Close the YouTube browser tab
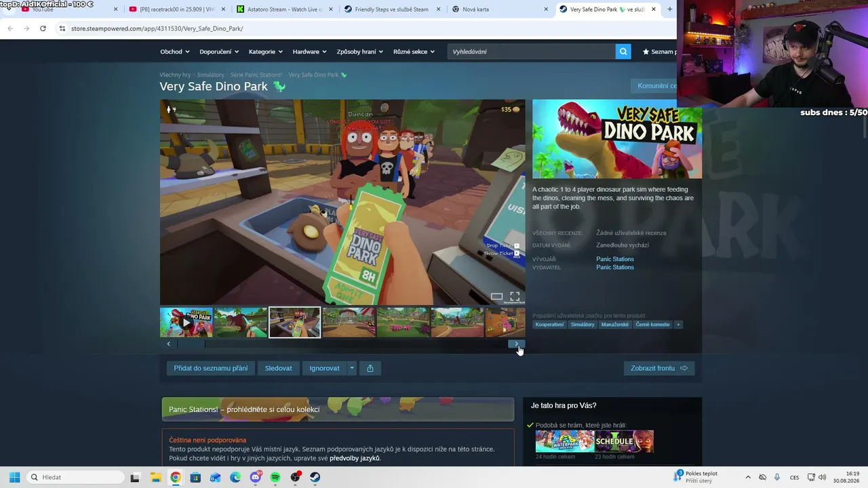This screenshot has width=868, height=488. pos(115,9)
